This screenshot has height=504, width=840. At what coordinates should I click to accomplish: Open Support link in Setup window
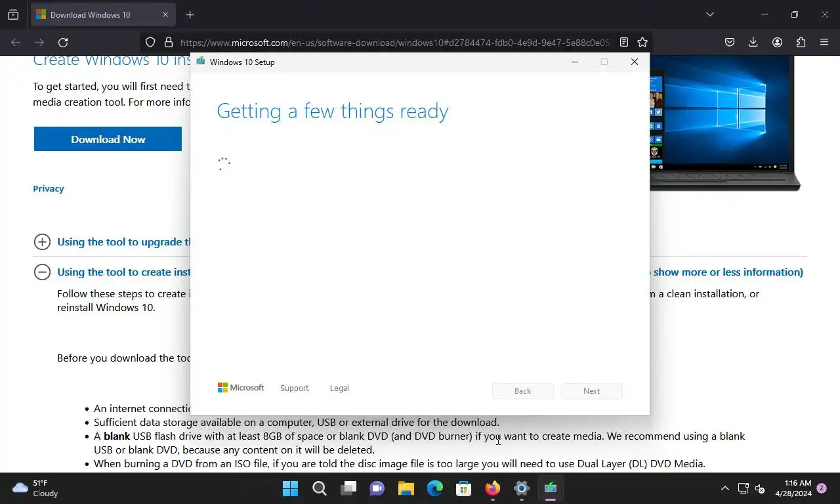point(294,388)
